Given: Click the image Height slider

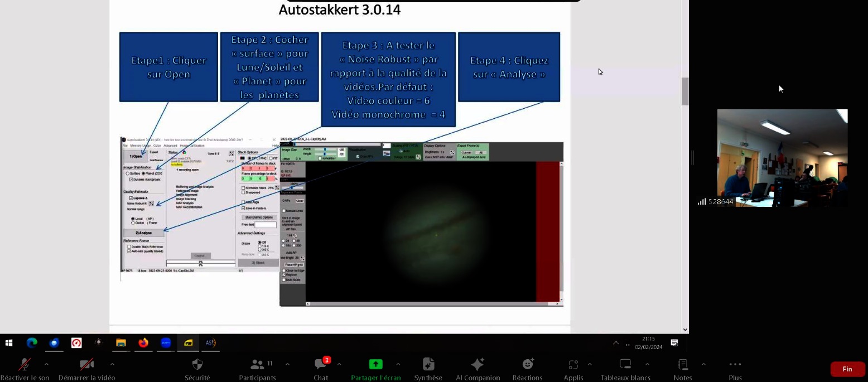Looking at the screenshot, I should coord(326,154).
